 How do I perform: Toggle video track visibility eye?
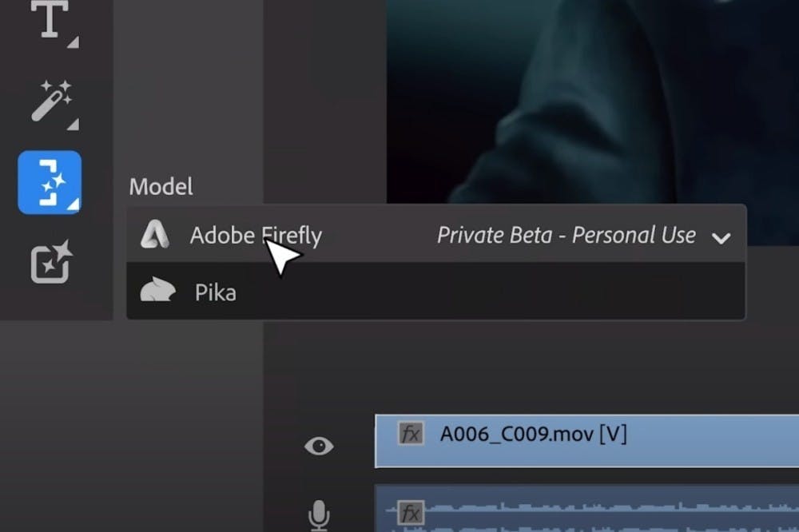pos(319,446)
